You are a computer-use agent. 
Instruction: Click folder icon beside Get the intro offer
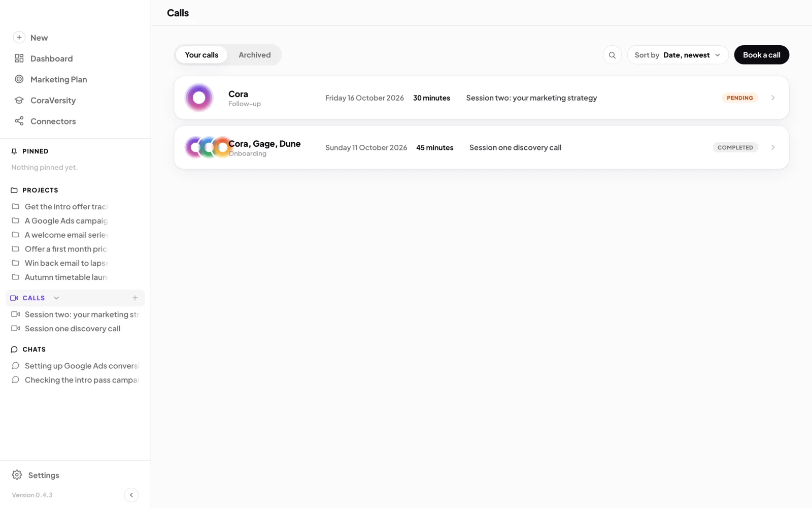(x=16, y=207)
